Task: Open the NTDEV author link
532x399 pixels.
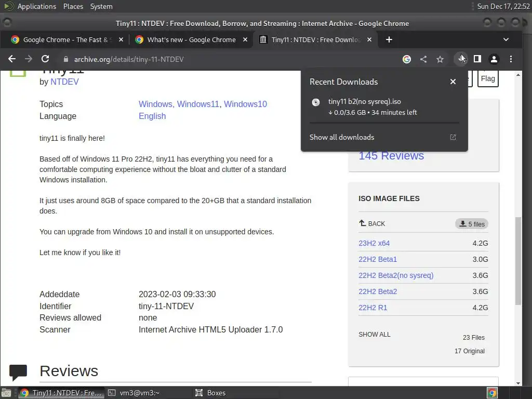Action: tap(64, 82)
